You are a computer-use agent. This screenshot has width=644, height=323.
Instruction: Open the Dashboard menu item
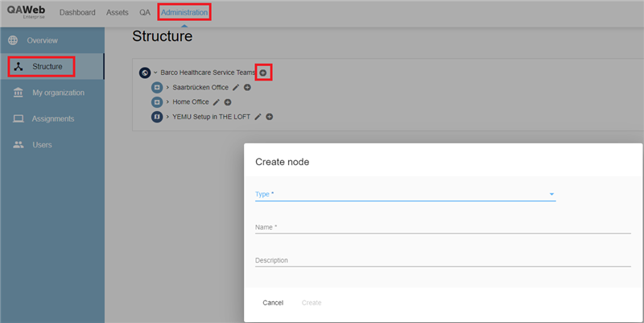(77, 12)
